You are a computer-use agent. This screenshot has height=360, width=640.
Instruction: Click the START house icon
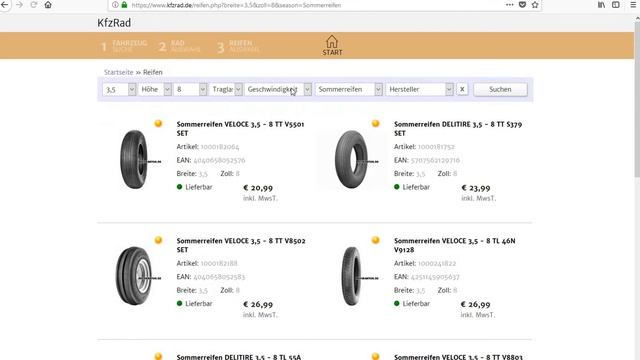pos(332,45)
